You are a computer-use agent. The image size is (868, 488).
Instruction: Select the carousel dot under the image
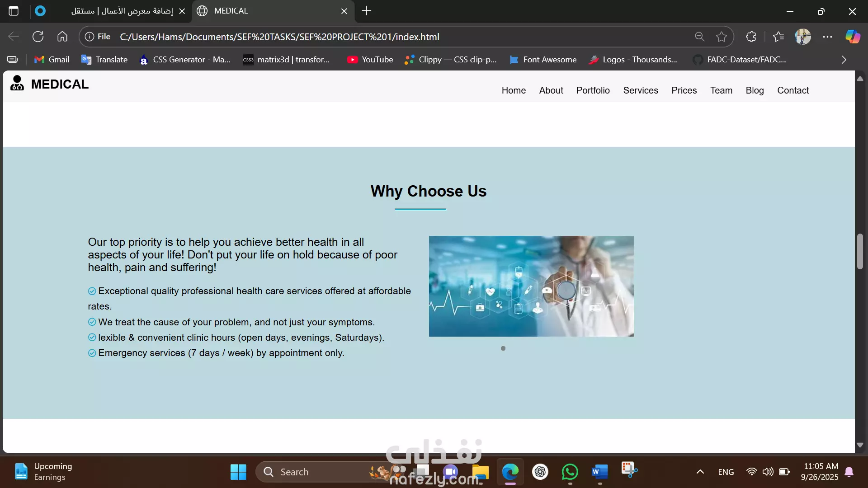click(503, 348)
